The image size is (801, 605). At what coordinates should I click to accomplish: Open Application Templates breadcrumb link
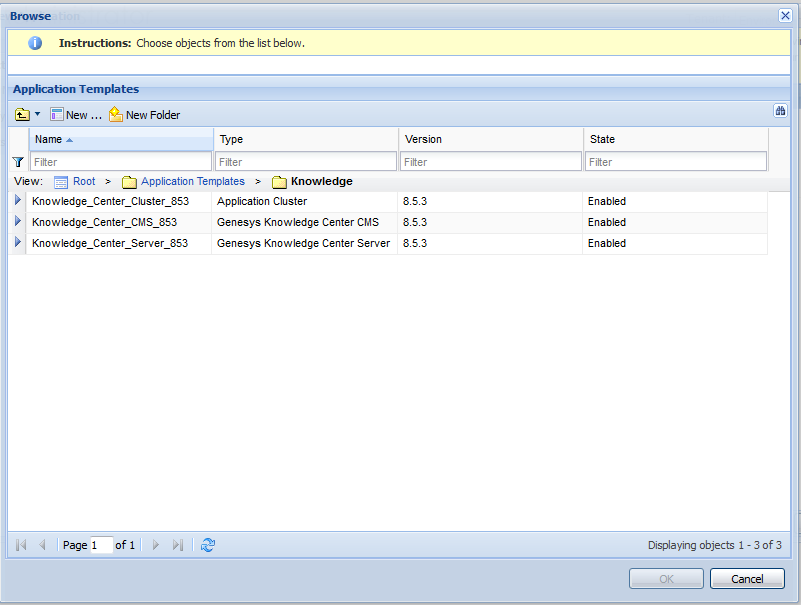192,182
